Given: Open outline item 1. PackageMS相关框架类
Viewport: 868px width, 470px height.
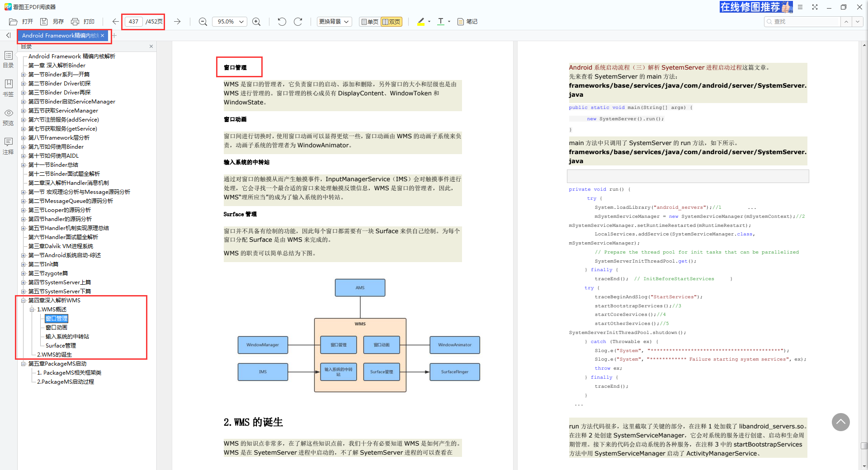Looking at the screenshot, I should pyautogui.click(x=69, y=373).
